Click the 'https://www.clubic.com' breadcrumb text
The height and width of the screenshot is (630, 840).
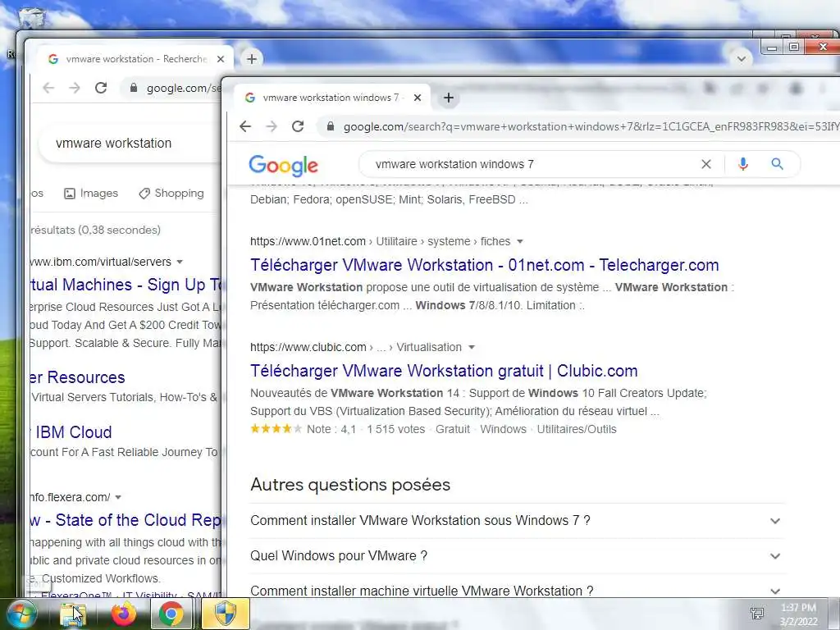pos(308,347)
